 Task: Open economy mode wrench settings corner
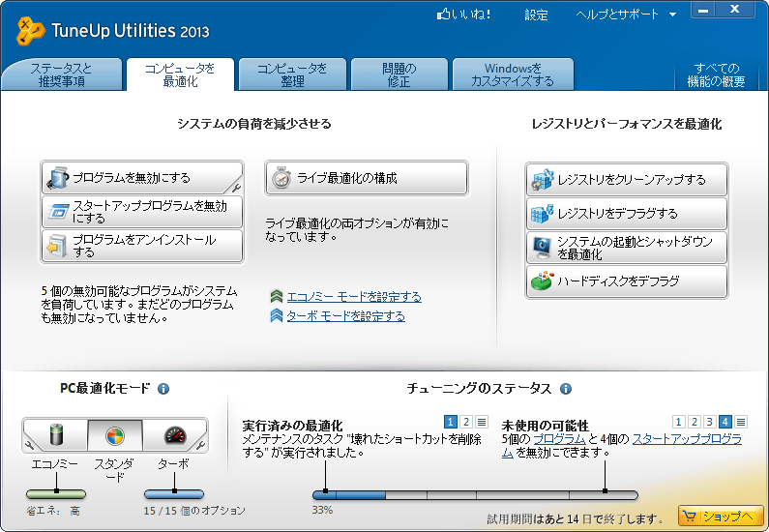pos(29,445)
